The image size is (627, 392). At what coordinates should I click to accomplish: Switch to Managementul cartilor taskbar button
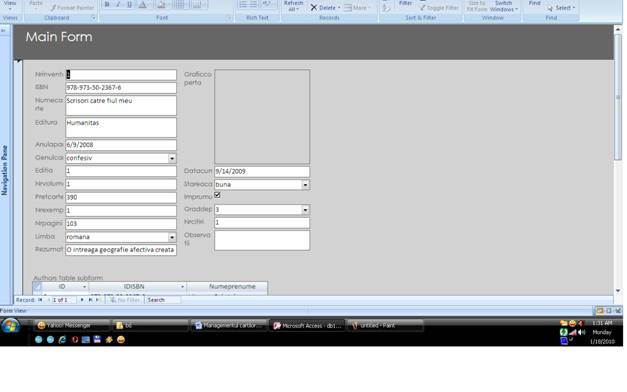point(229,326)
